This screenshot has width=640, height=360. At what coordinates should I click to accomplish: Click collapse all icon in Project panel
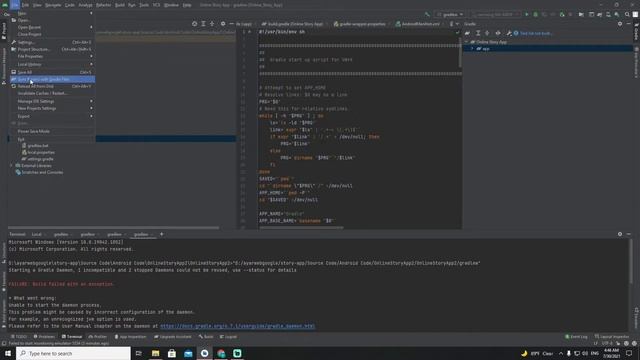click(x=212, y=24)
